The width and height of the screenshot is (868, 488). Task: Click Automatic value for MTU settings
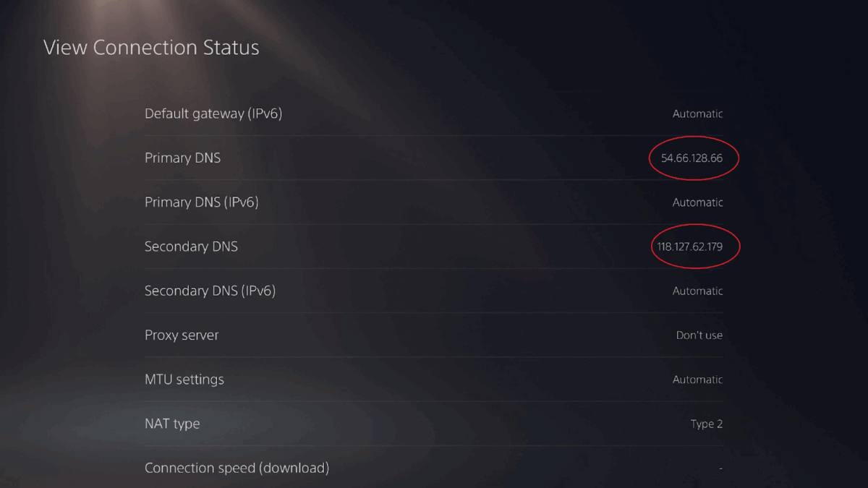[697, 380]
